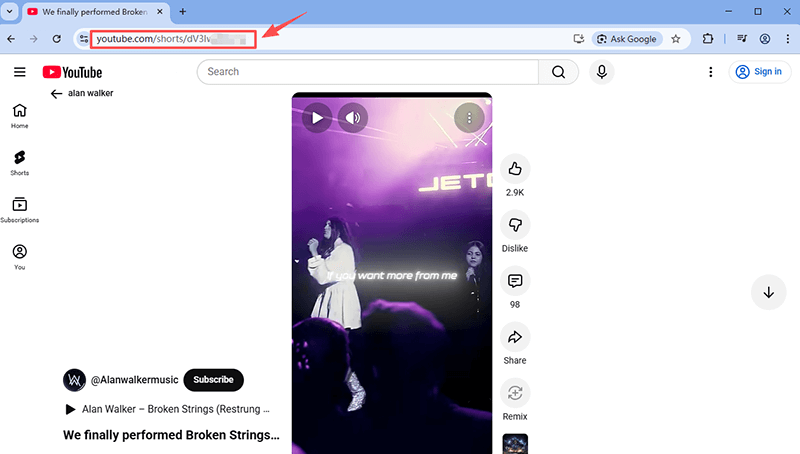Open Subscriptions in the sidebar
The height and width of the screenshot is (454, 800).
pos(19,210)
